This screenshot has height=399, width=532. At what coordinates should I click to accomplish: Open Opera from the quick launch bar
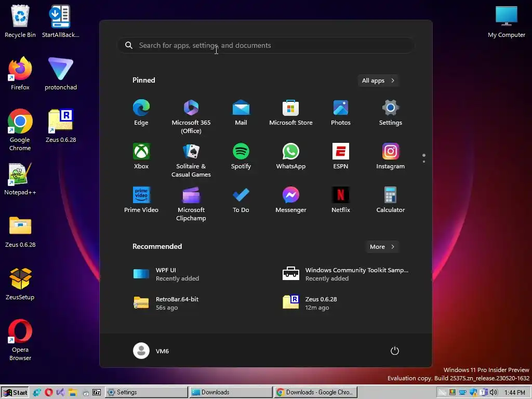point(49,392)
